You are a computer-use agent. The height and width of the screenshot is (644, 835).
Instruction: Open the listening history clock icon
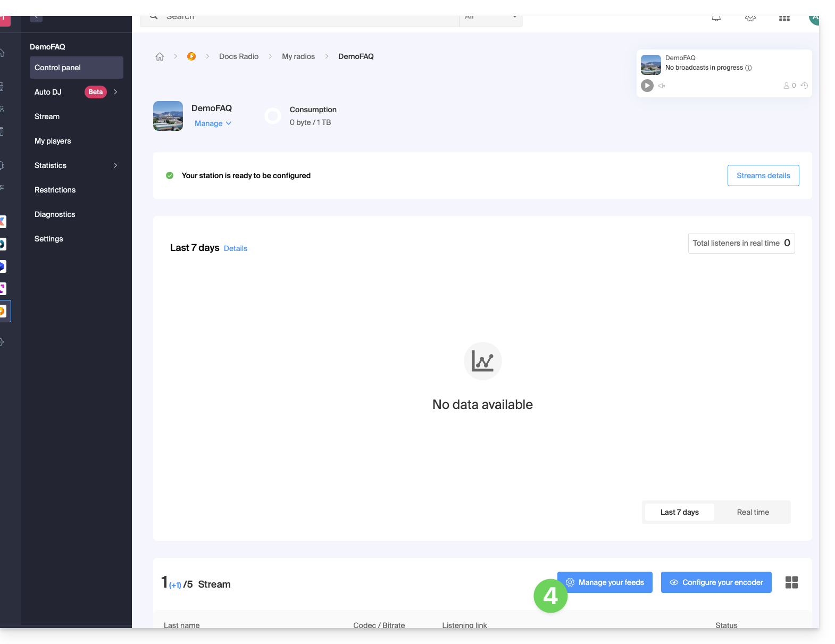804,86
